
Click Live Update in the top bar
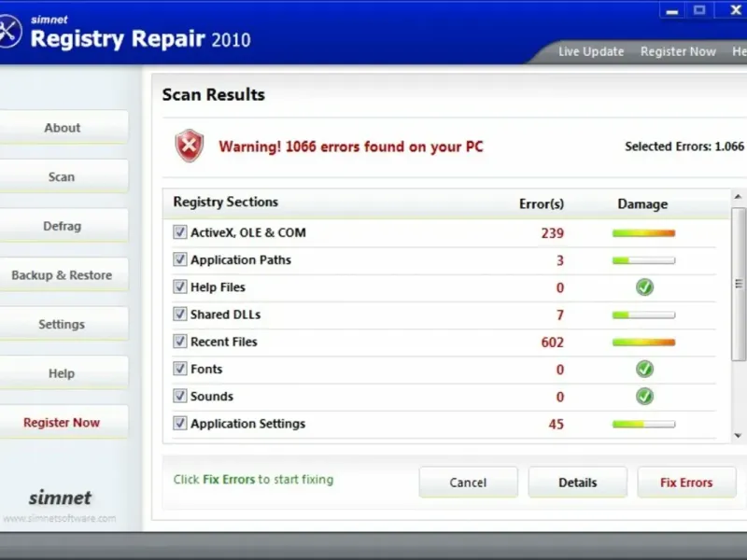(x=591, y=51)
